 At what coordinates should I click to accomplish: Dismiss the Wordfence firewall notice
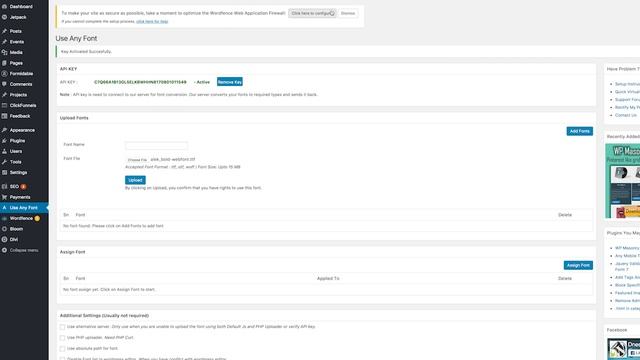[x=348, y=13]
